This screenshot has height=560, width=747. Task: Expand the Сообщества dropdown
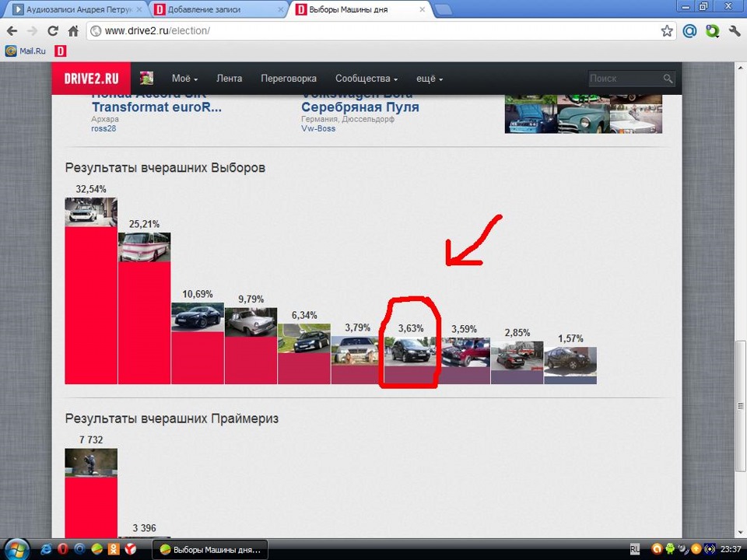click(366, 79)
